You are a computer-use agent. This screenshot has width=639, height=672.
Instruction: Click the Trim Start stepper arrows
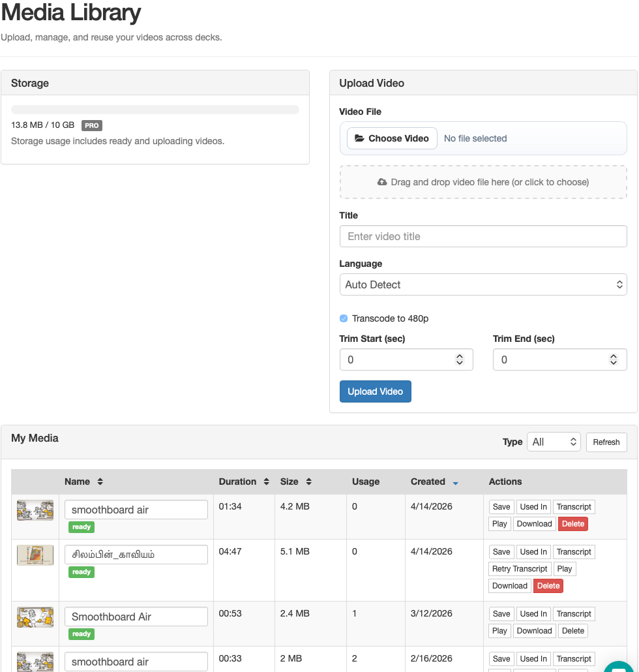point(459,359)
